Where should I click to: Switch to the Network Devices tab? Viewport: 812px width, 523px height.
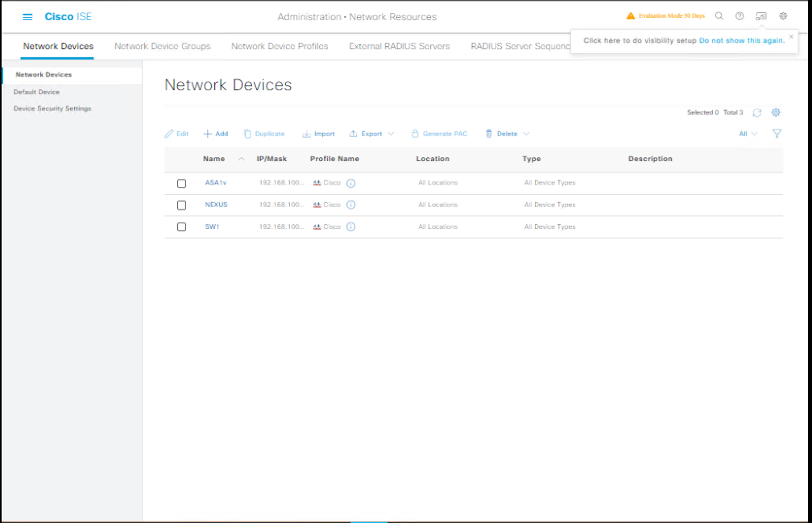[58, 46]
